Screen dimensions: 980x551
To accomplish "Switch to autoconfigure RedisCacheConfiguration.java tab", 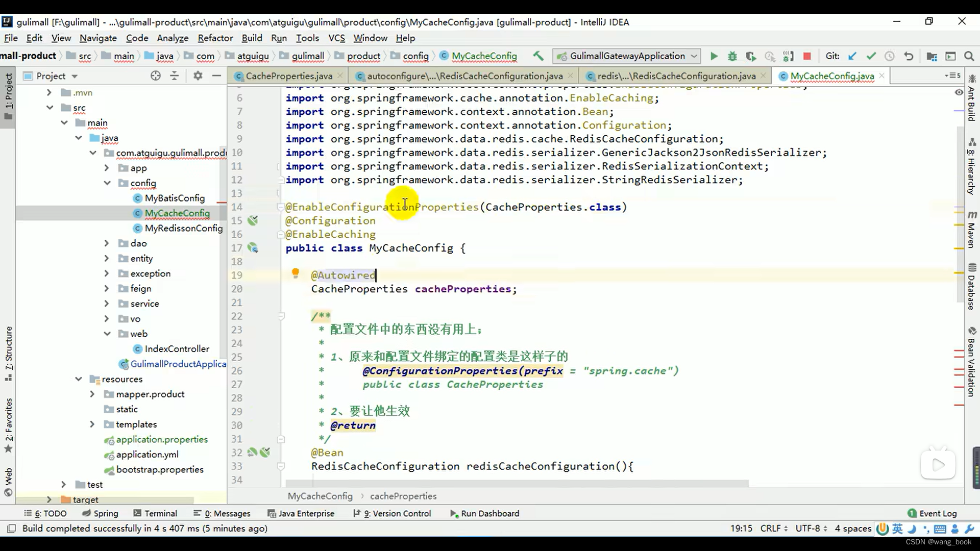I will click(x=464, y=76).
